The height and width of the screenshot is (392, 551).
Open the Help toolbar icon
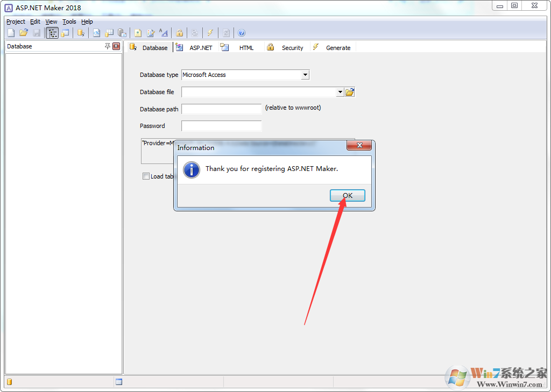click(242, 33)
